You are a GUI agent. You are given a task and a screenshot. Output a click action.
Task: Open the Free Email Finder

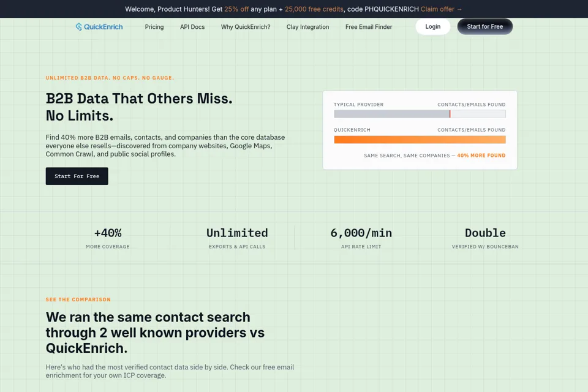369,27
